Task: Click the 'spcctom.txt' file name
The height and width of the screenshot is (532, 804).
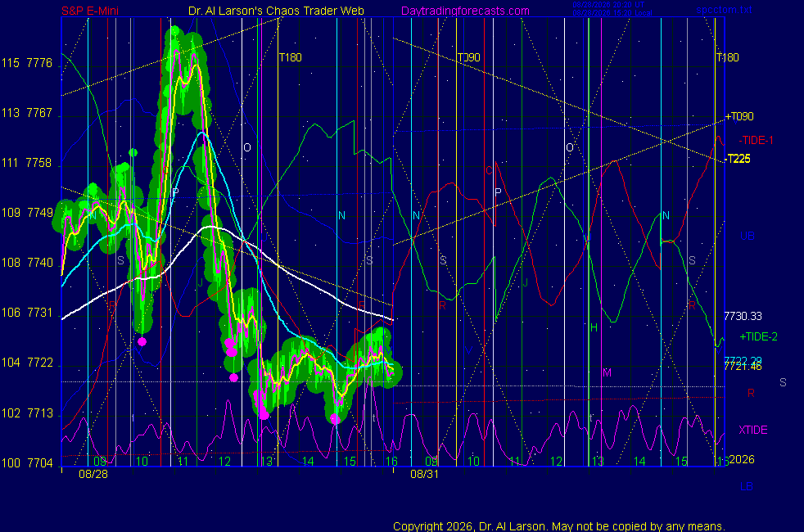Action: [724, 10]
